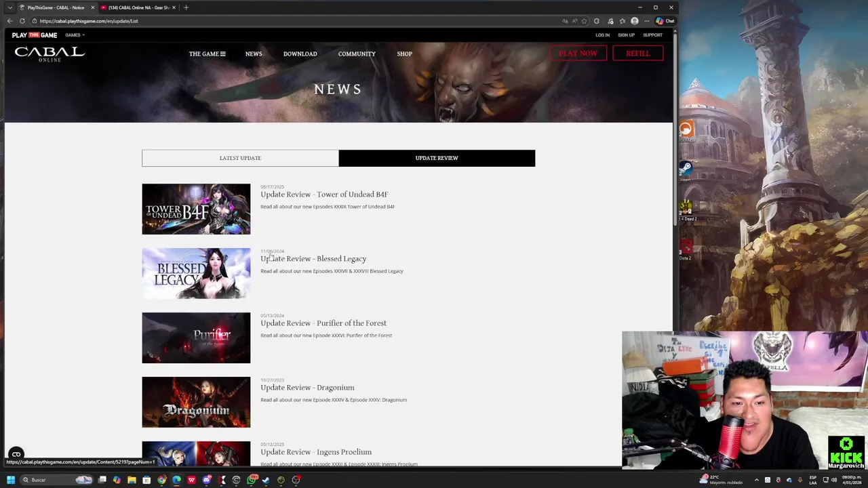The image size is (868, 488).
Task: Open a new browser tab with plus
Action: point(186,7)
